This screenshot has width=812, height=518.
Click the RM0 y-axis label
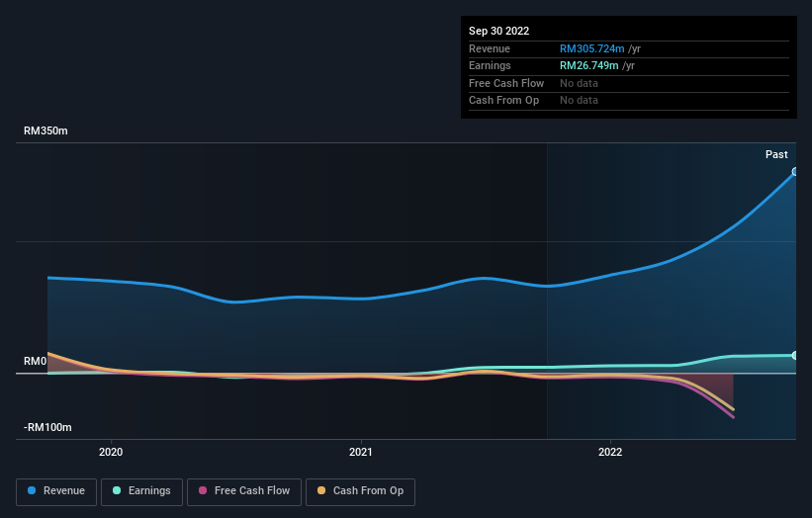pyautogui.click(x=36, y=361)
